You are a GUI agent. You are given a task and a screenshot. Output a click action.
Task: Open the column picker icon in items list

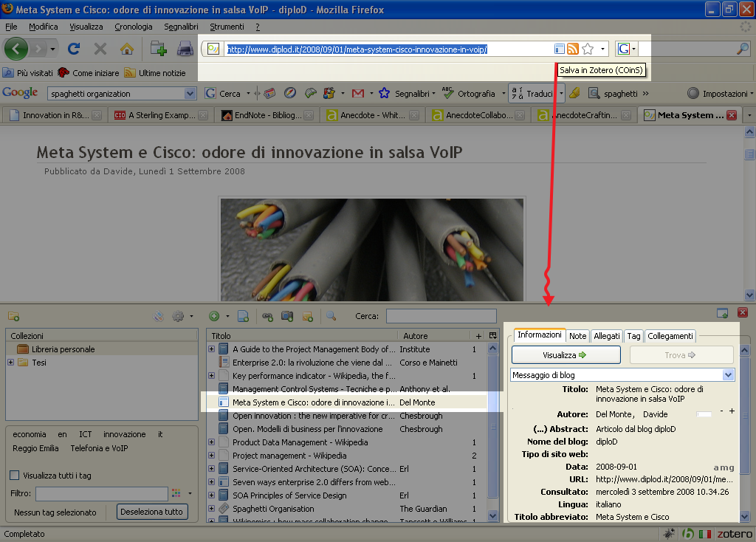[492, 336]
